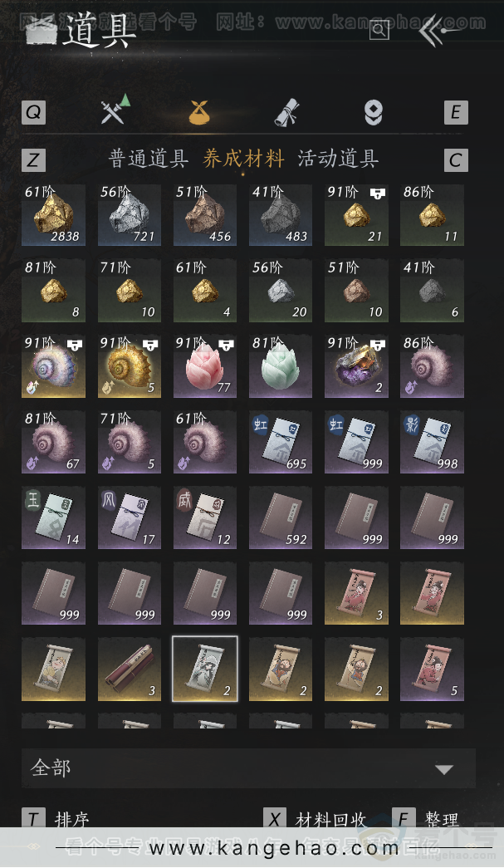Viewport: 504px width, 868px height.
Task: Click the 排序 sort button
Action: click(56, 818)
